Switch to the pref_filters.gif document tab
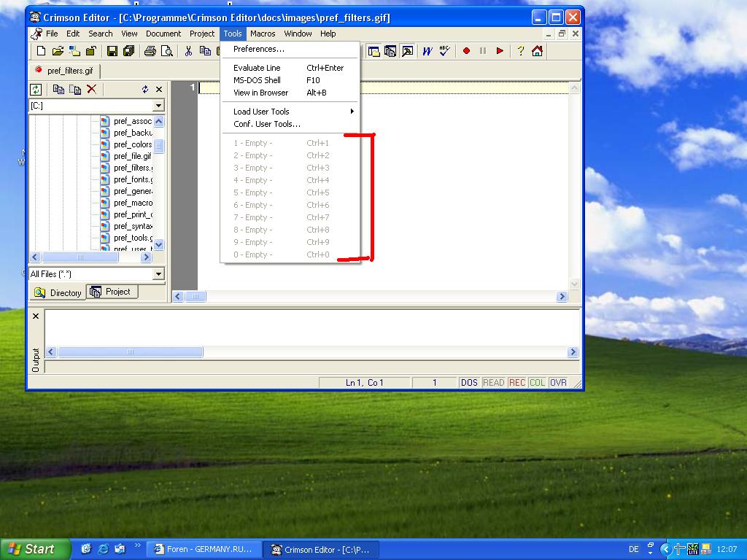747x560 pixels. point(65,71)
